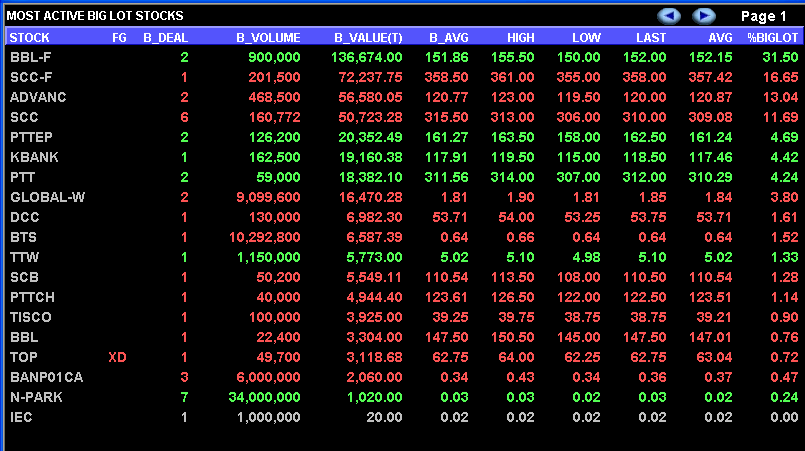Sort by %BIGLOT column header

pos(773,37)
